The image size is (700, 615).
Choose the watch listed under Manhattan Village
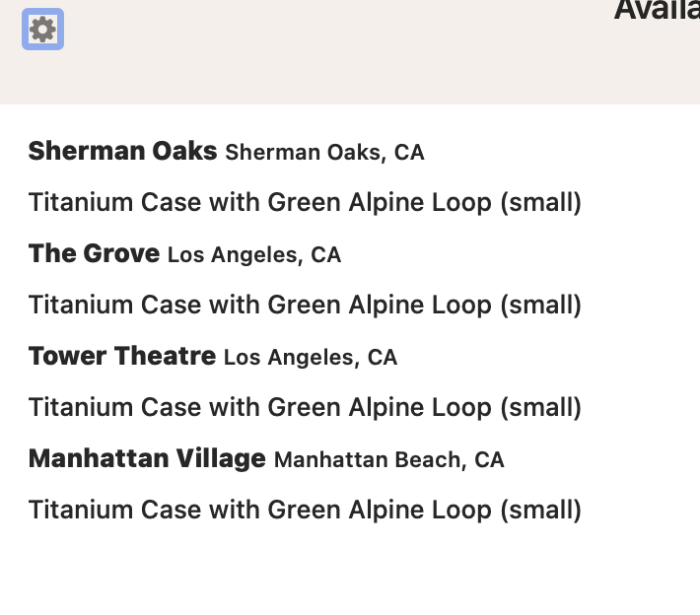(305, 511)
